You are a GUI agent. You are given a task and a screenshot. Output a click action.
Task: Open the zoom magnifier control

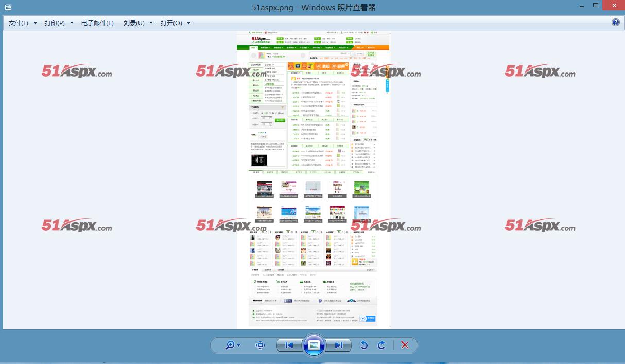pyautogui.click(x=233, y=345)
